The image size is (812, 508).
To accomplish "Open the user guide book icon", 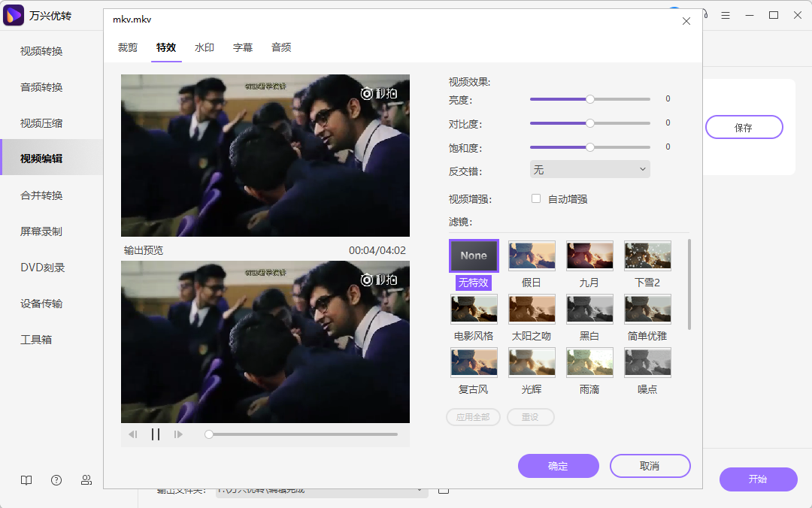I will 26,479.
